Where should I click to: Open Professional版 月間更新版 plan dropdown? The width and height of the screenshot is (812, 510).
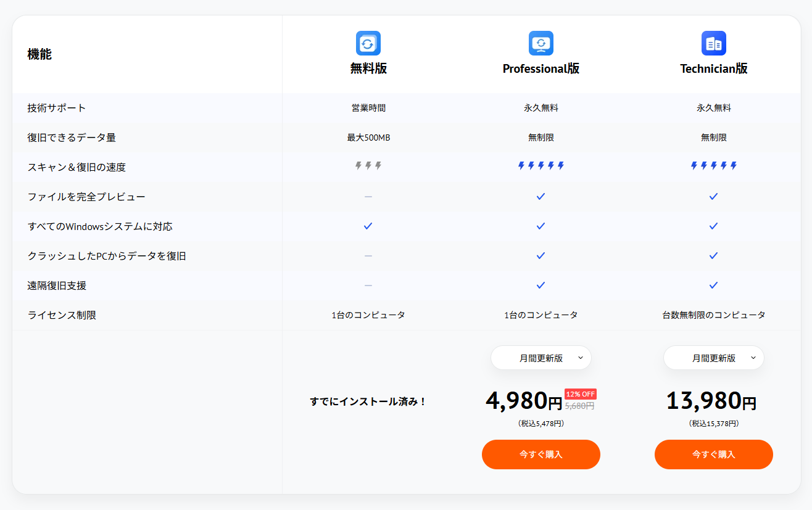click(541, 358)
